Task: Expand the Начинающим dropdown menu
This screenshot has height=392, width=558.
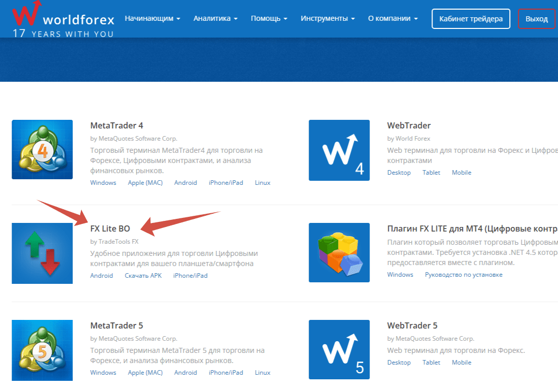Action: [152, 19]
